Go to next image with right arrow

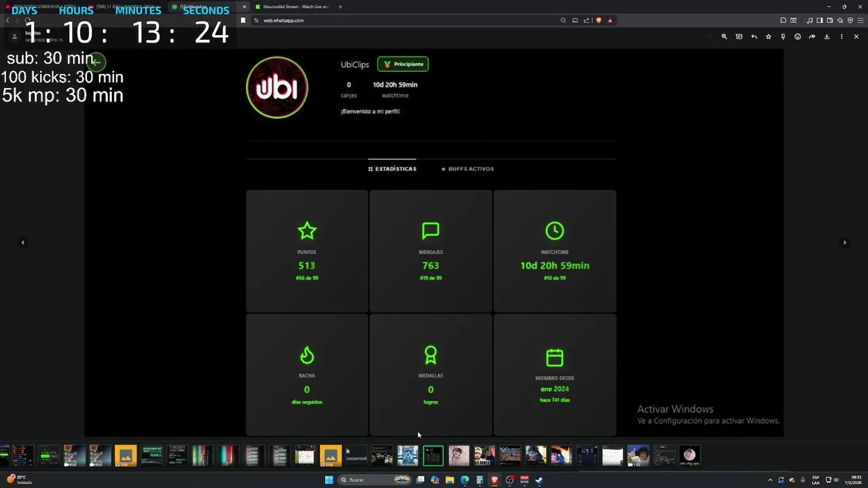click(x=844, y=242)
